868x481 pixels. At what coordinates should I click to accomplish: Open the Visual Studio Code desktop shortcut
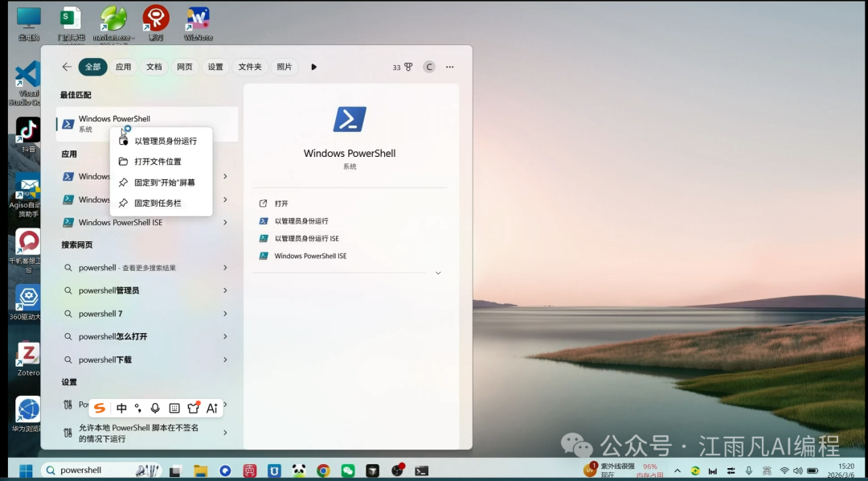[27, 83]
